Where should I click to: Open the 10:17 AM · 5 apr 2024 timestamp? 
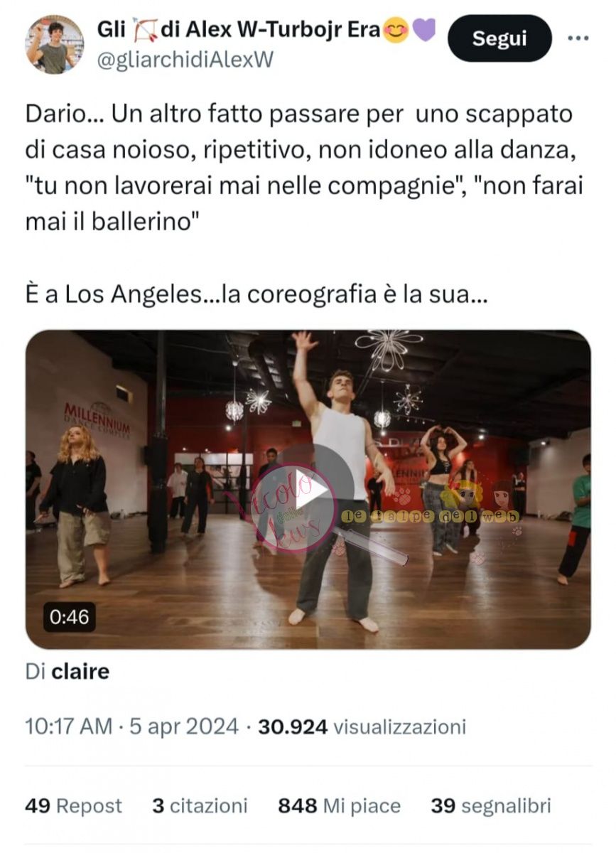tap(131, 726)
